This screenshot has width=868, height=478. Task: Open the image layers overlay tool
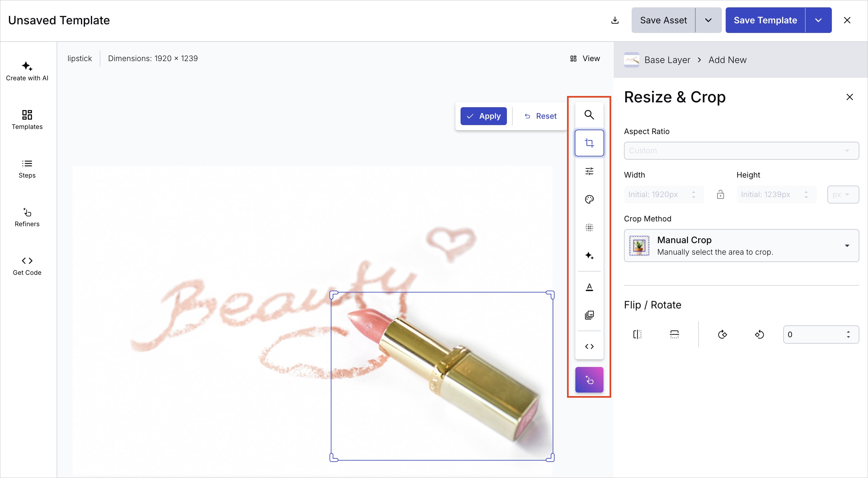(589, 315)
